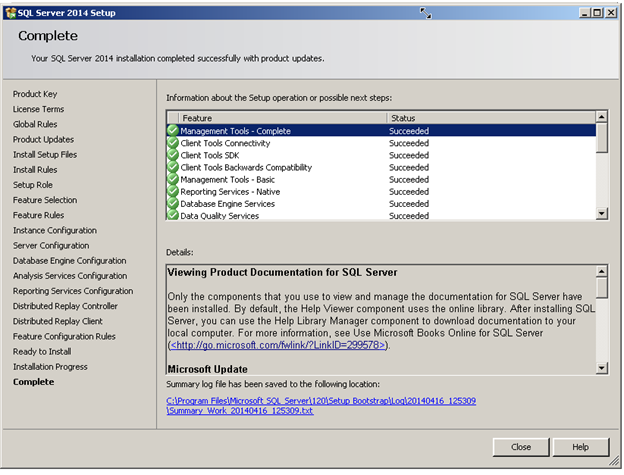Select the Client Tools SDK row
This screenshot has height=475, width=624.
(x=381, y=155)
